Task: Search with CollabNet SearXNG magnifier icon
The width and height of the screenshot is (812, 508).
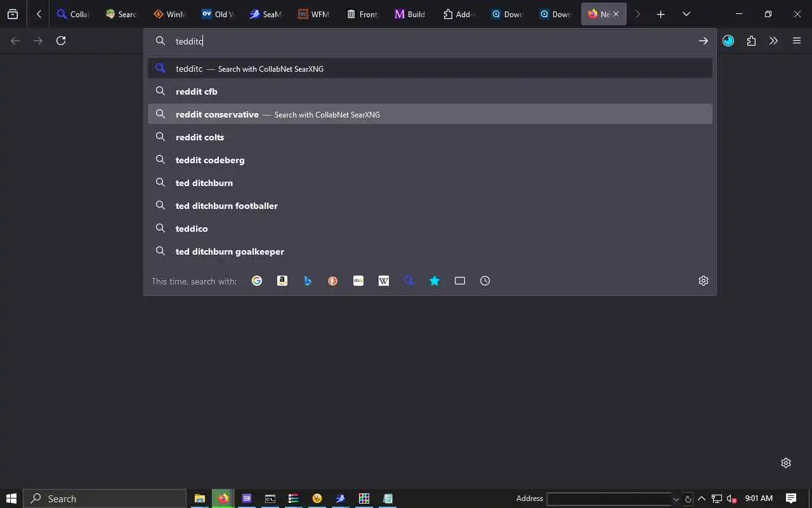Action: pyautogui.click(x=409, y=281)
